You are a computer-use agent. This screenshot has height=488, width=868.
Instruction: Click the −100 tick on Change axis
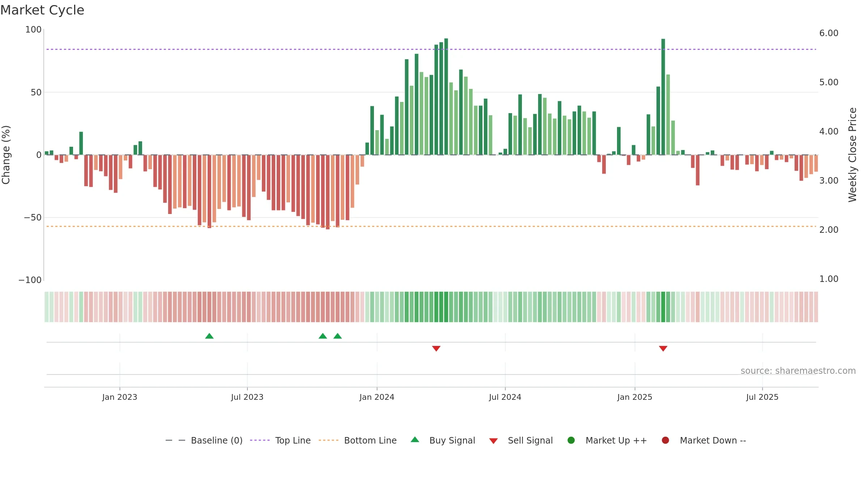(30, 280)
